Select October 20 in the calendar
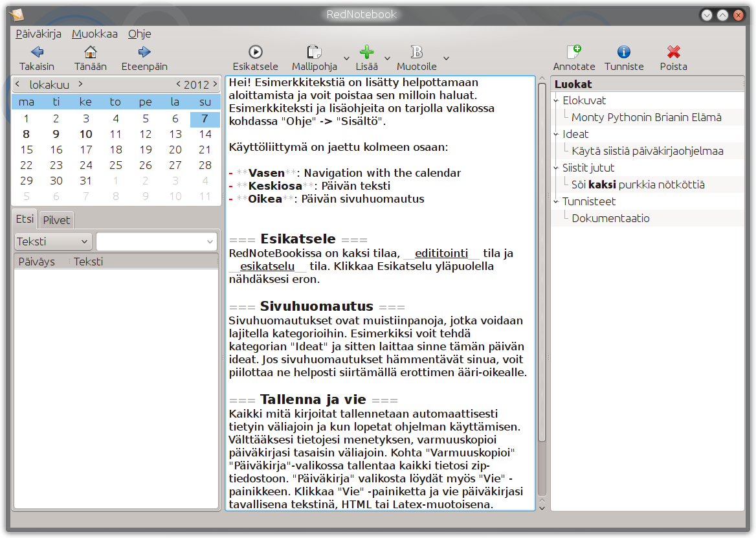This screenshot has width=756, height=538. [x=175, y=150]
